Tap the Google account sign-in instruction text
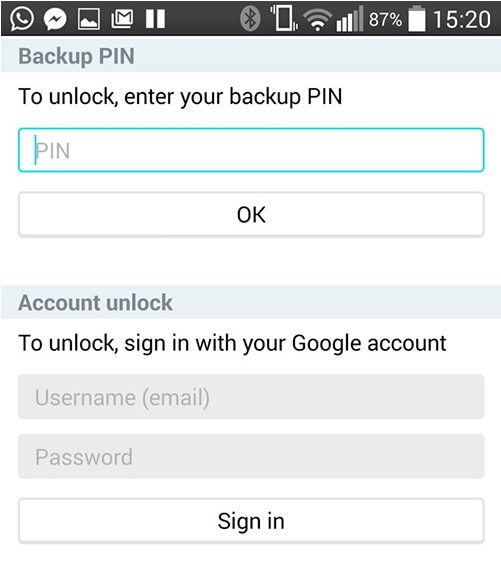501x567 pixels. [x=232, y=344]
